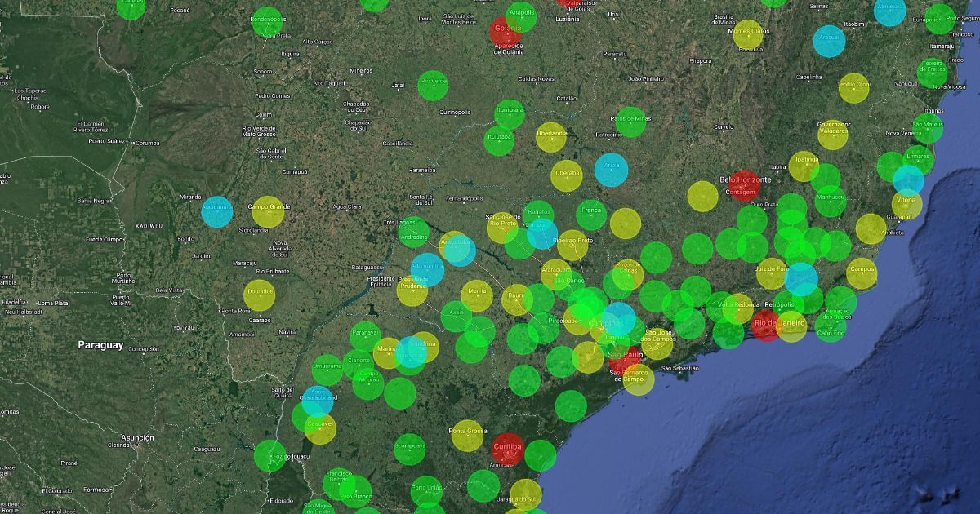The image size is (980, 514).
Task: Click the green Franca marker
Action: (x=590, y=213)
